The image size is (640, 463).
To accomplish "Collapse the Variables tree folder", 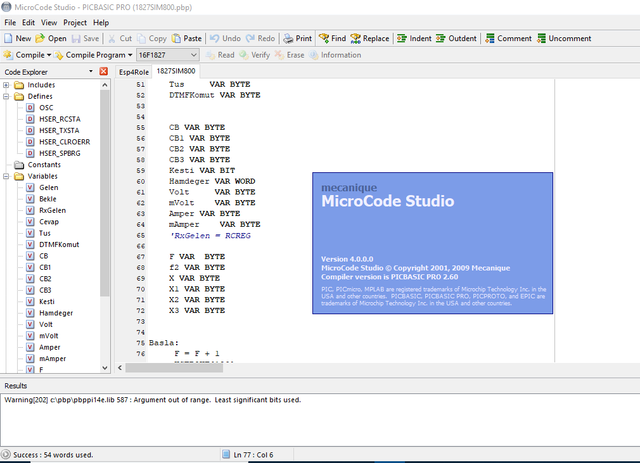I will 6,176.
